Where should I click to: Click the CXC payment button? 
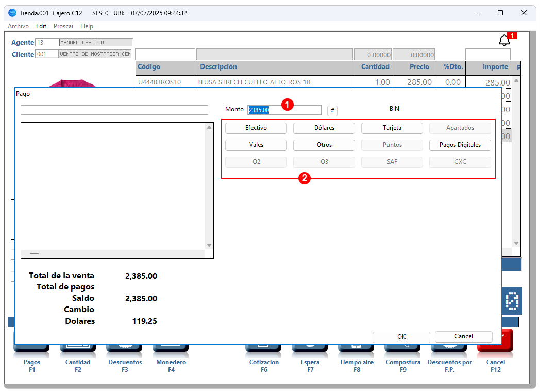(460, 162)
